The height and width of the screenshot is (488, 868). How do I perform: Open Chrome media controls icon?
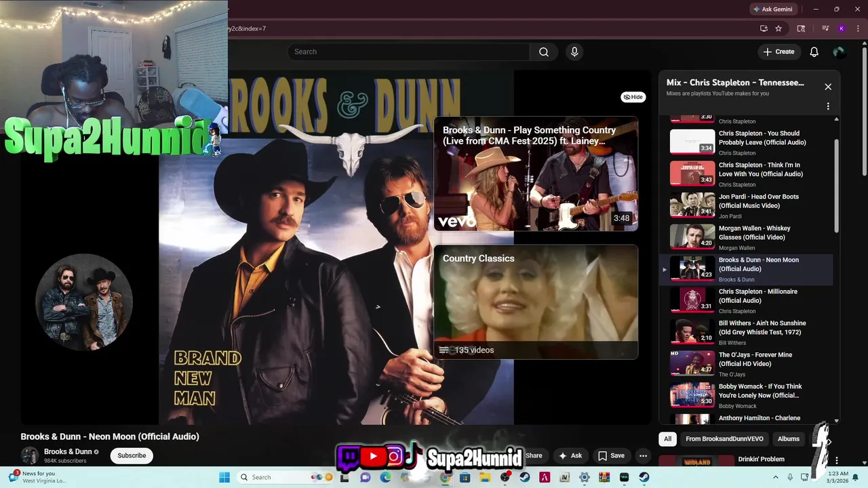pos(825,28)
